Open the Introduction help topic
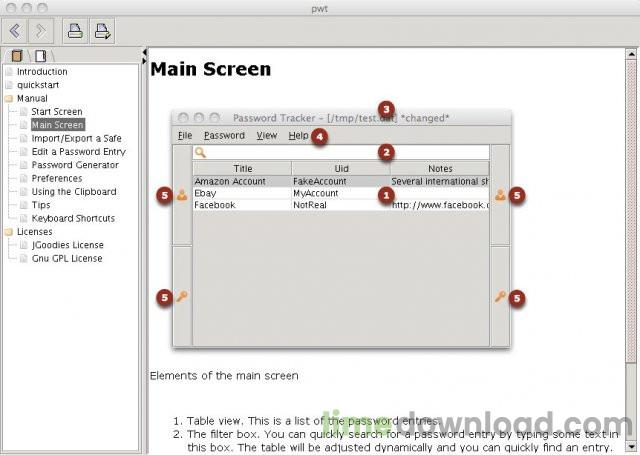This screenshot has width=640, height=455. point(42,72)
